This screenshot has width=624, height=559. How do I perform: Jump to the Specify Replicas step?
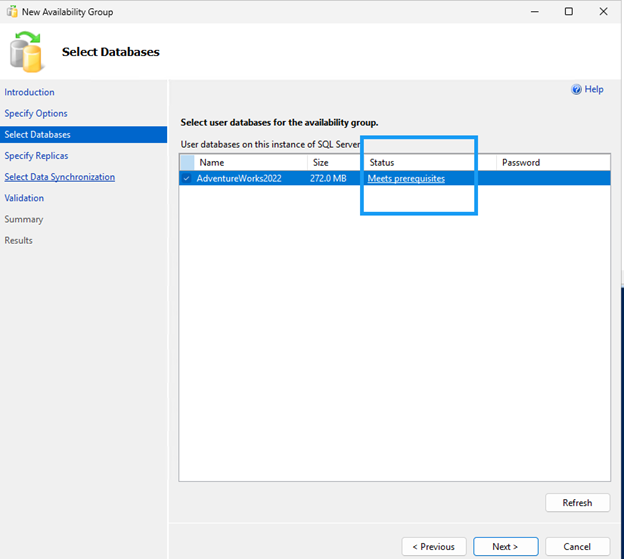coord(36,156)
